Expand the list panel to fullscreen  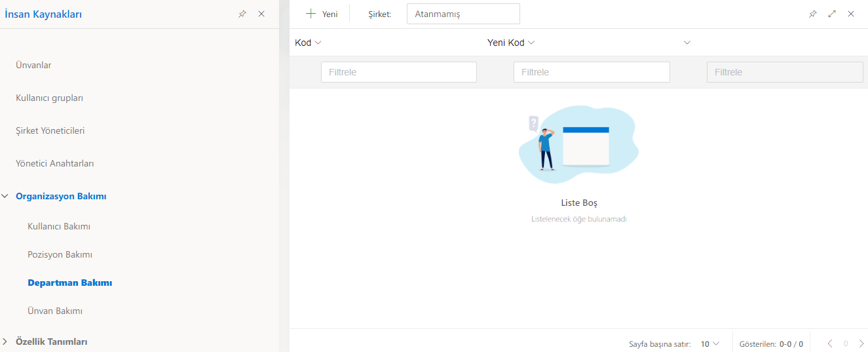(x=832, y=14)
